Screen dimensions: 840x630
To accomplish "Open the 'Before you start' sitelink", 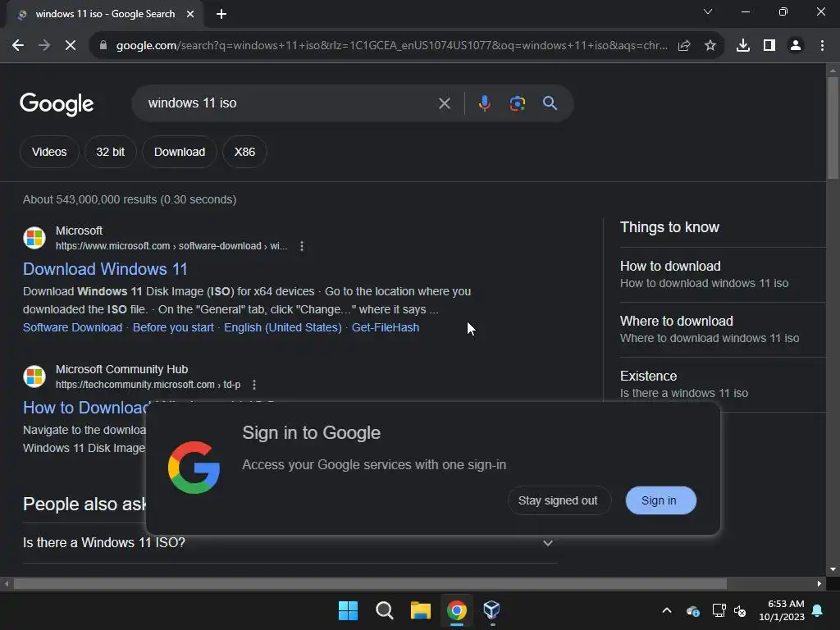I will [x=173, y=327].
